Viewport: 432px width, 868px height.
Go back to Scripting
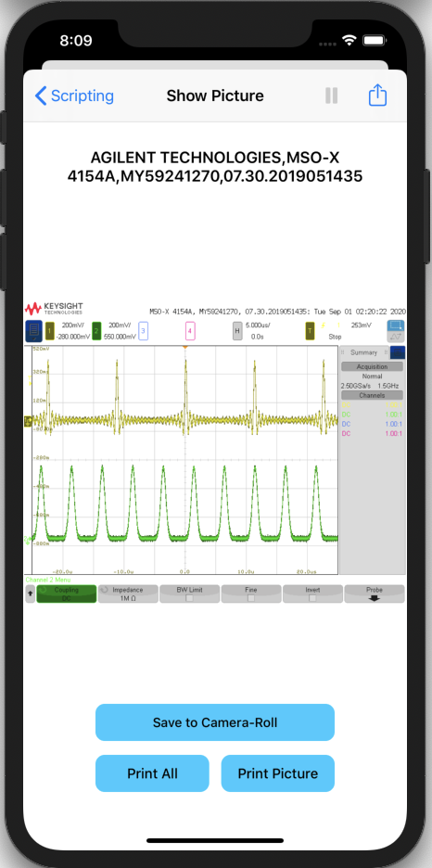tap(74, 96)
